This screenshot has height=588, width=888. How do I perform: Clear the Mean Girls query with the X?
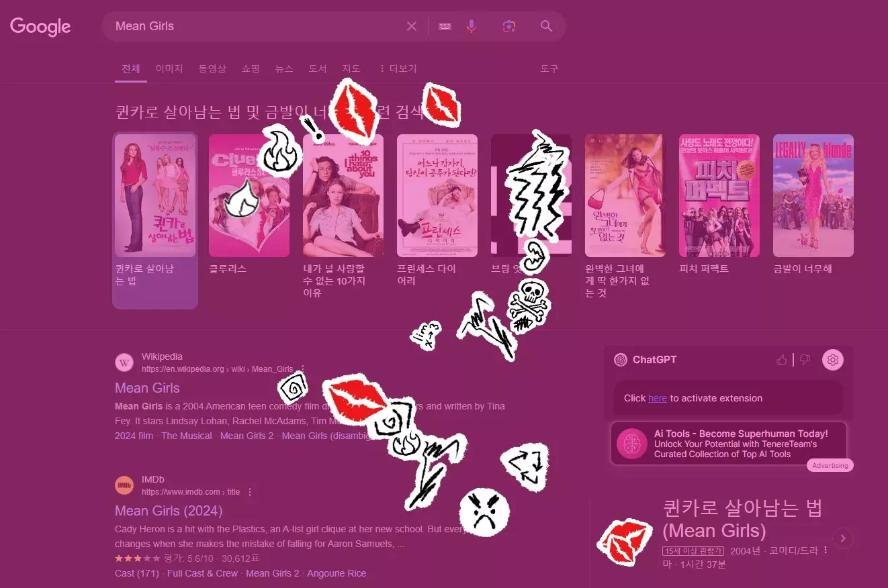(x=412, y=26)
